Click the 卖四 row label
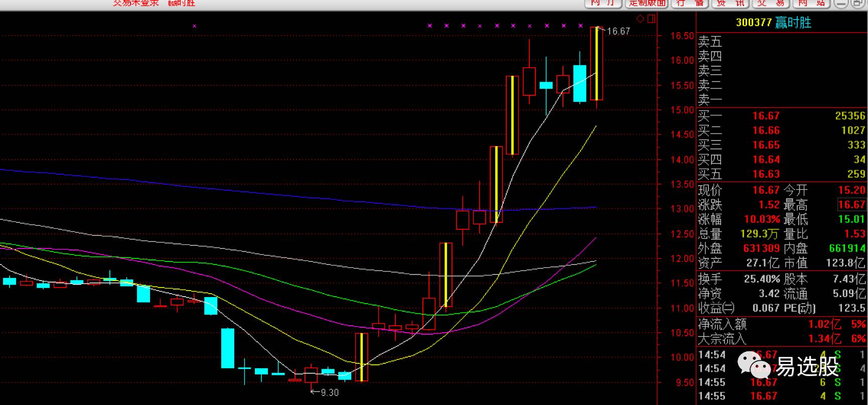The height and width of the screenshot is (405, 868). coord(710,56)
